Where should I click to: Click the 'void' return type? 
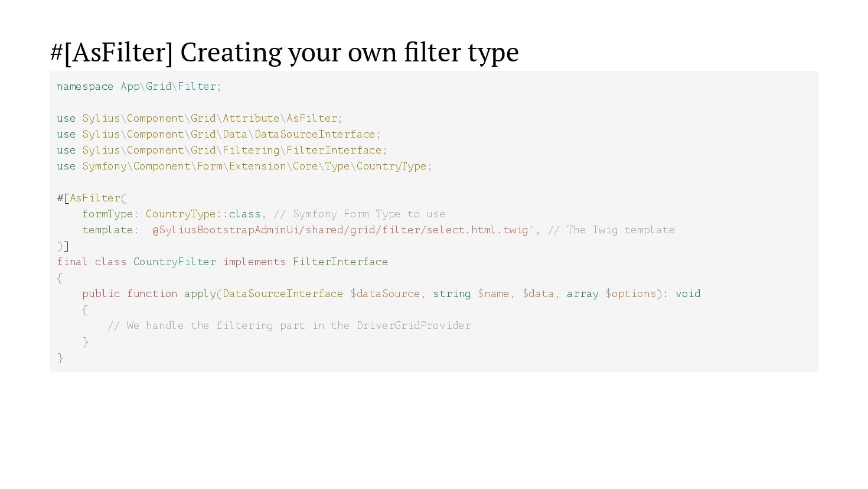click(688, 294)
